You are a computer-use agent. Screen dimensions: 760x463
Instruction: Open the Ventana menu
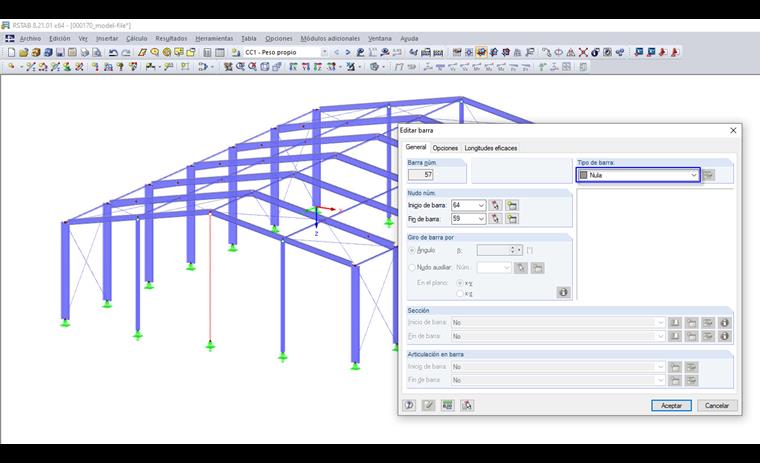point(380,38)
